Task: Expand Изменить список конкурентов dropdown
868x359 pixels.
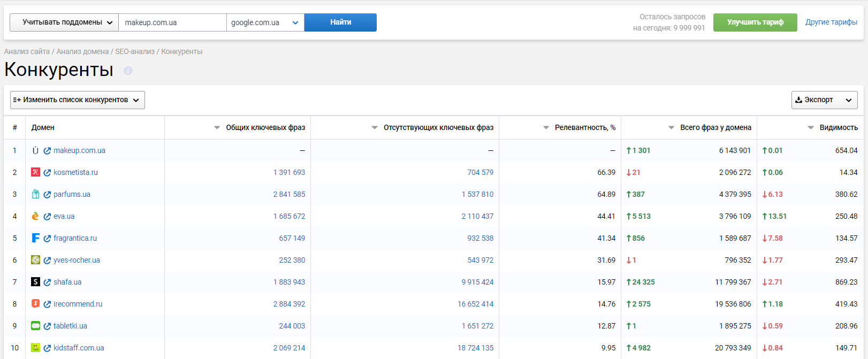Action: coord(78,100)
